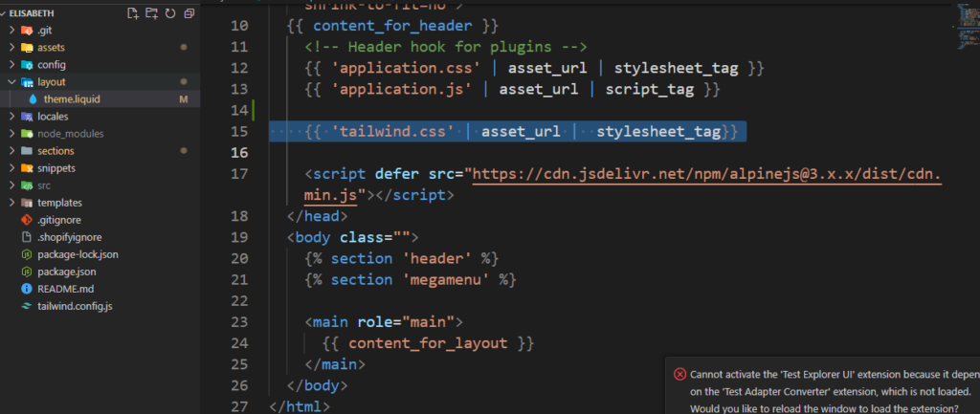Viewport: 980px width, 414px height.
Task: Expand the .git folder chevron
Action: pyautogui.click(x=11, y=30)
